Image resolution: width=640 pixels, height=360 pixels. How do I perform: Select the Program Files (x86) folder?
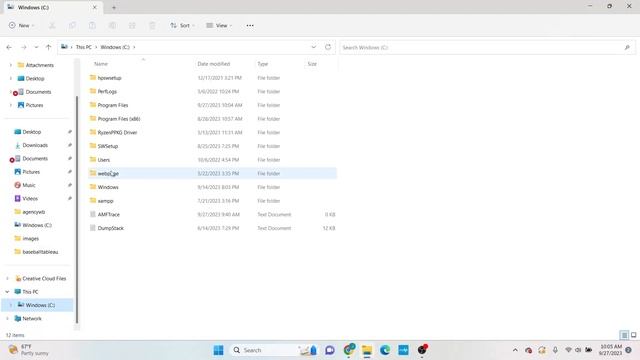212,119
